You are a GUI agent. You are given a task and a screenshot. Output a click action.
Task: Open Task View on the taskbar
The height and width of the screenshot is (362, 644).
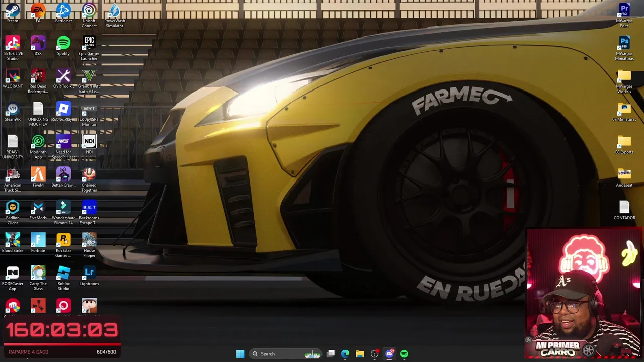tap(331, 354)
